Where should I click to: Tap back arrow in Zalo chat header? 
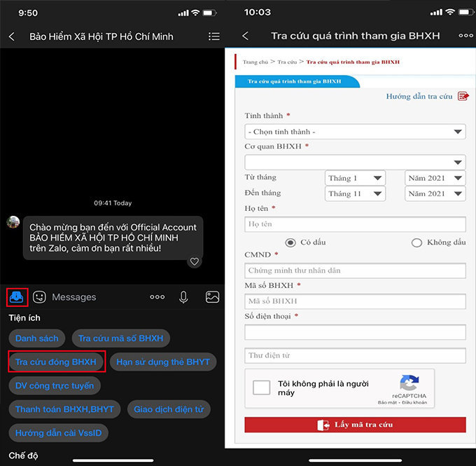tap(11, 36)
